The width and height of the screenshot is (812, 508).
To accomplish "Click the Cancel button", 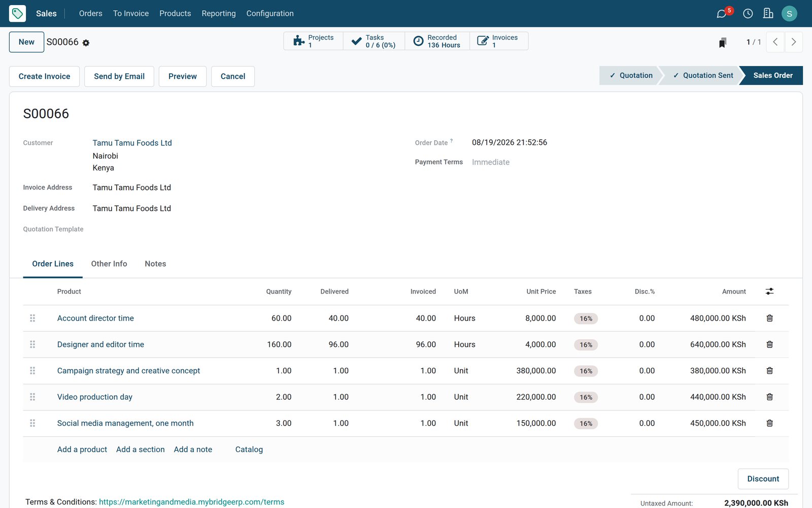I will click(x=233, y=76).
